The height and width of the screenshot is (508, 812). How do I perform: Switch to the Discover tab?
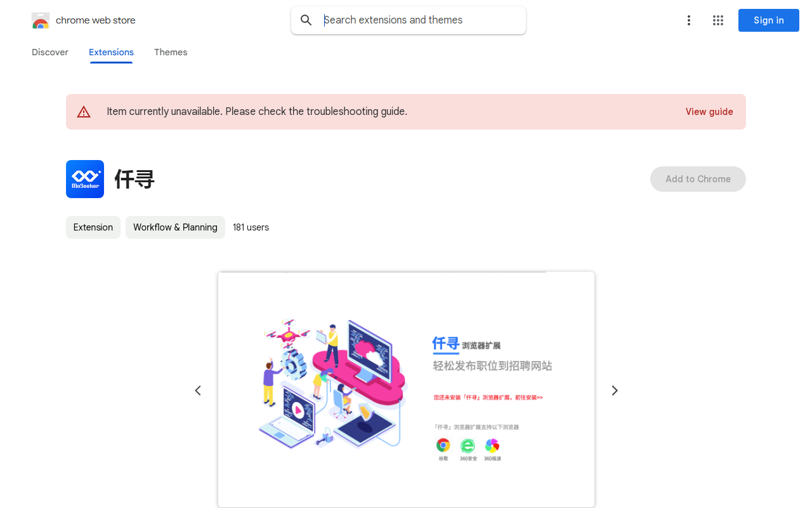tap(50, 52)
